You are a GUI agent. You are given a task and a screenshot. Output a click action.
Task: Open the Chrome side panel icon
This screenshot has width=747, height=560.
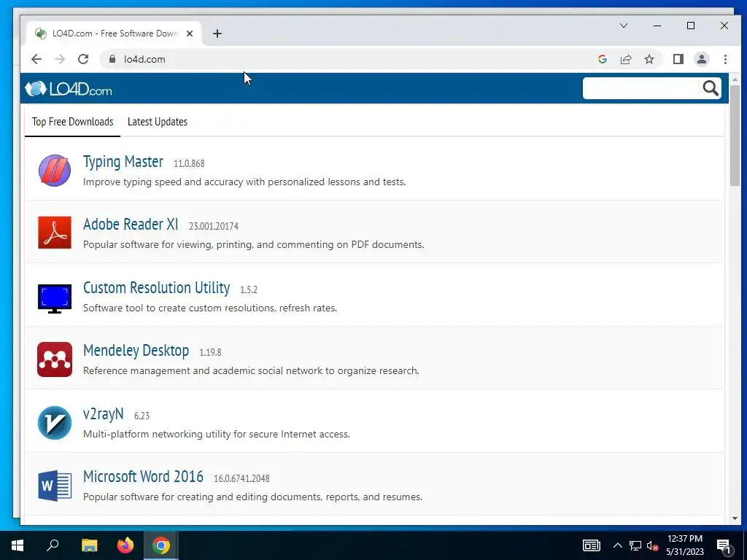pyautogui.click(x=678, y=59)
